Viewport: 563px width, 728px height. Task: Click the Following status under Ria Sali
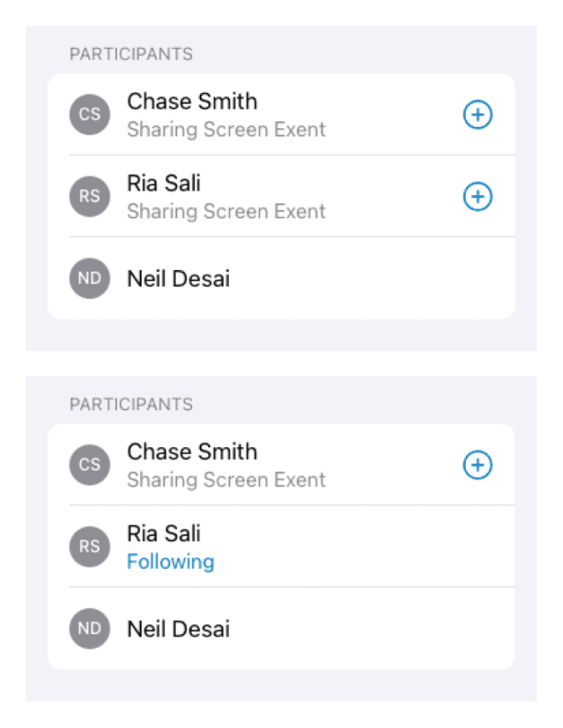tap(170, 562)
